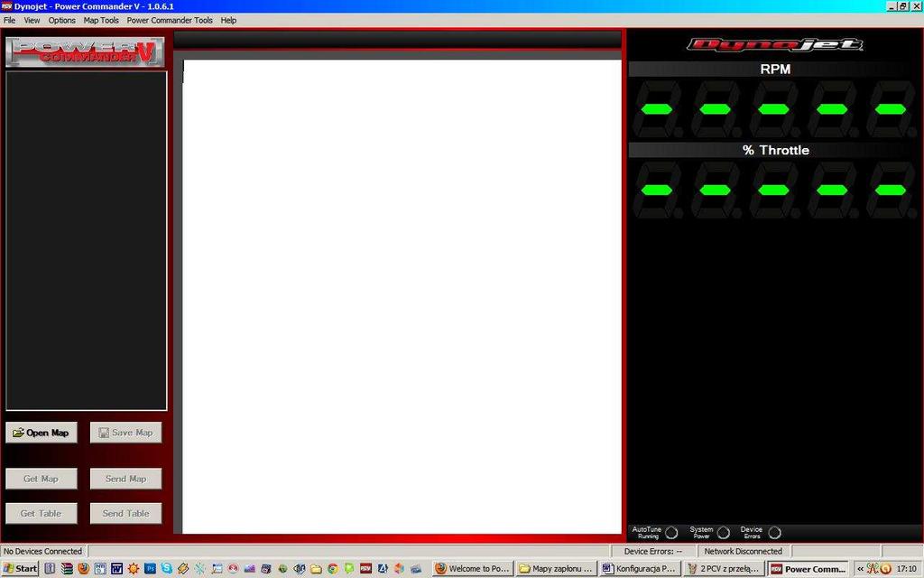Open the Help menu
Image resolution: width=924 pixels, height=578 pixels.
pos(228,20)
